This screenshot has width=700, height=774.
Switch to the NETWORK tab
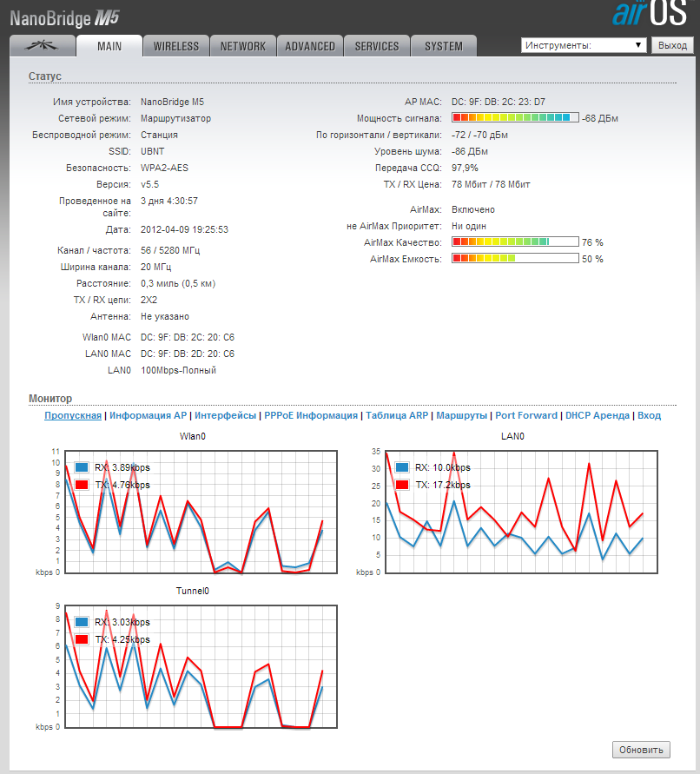click(x=243, y=46)
